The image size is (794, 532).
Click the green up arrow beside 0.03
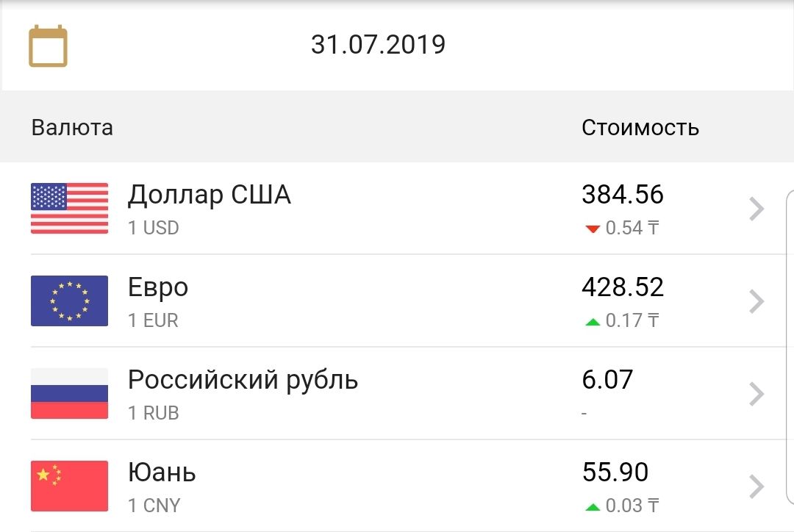[x=593, y=507]
